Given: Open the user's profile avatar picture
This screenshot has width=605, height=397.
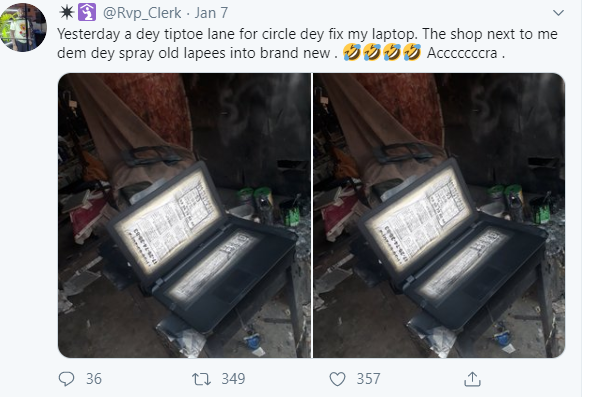Looking at the screenshot, I should [x=24, y=27].
